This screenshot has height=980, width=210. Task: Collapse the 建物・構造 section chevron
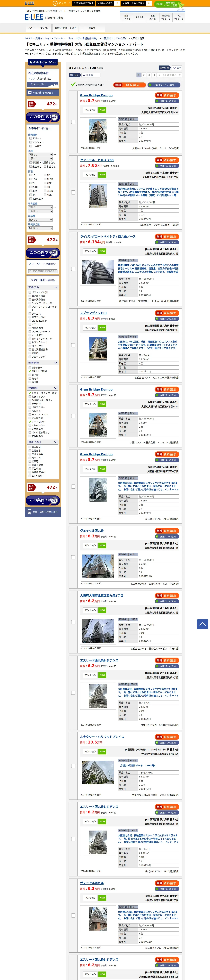(x=56, y=363)
